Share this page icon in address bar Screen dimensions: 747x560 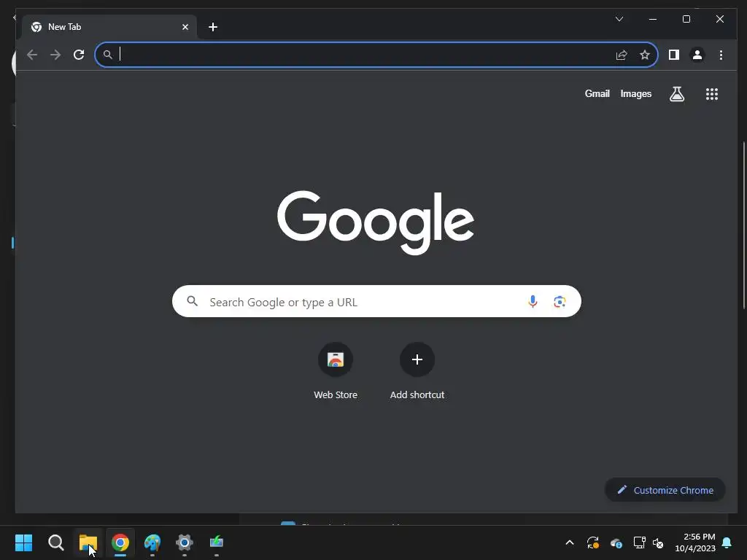(x=622, y=55)
